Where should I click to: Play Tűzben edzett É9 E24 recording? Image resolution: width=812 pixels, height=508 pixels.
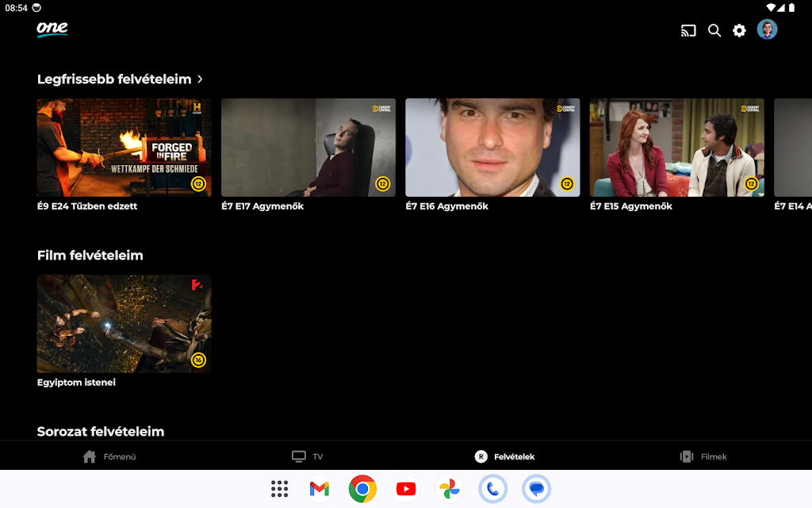124,148
